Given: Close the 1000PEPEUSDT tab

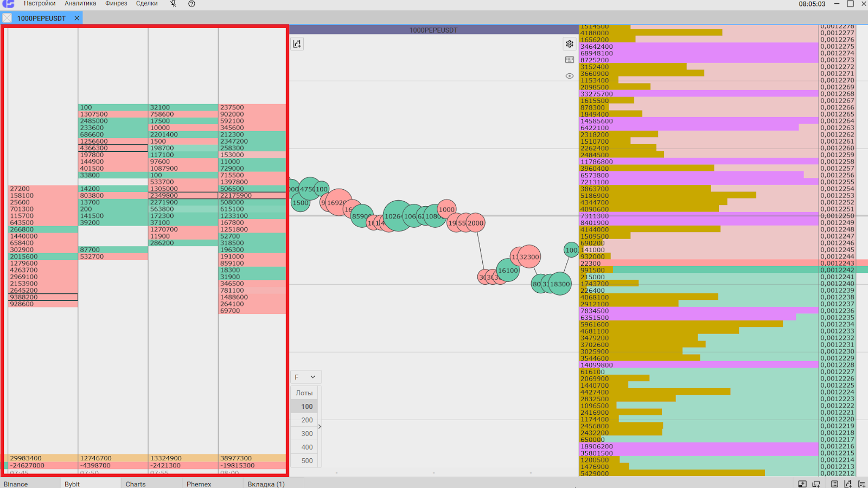Looking at the screenshot, I should pyautogui.click(x=77, y=18).
